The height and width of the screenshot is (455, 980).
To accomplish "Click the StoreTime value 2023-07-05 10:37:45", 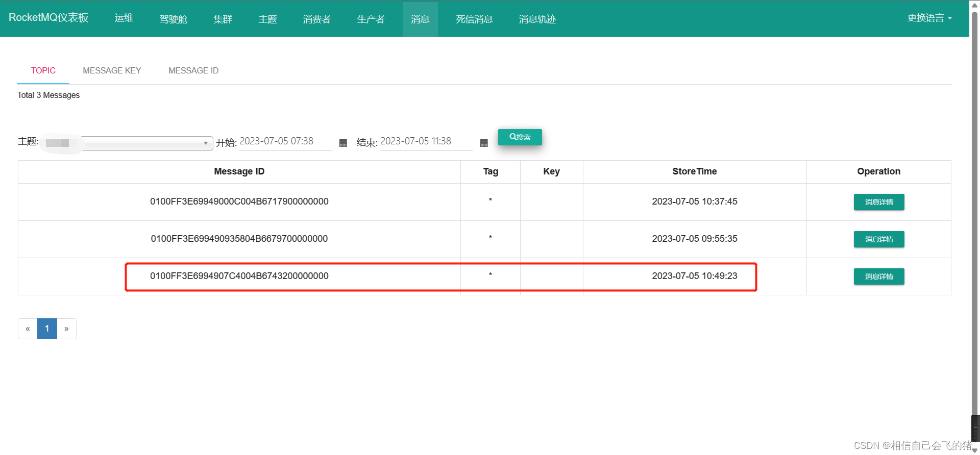I will pyautogui.click(x=695, y=201).
